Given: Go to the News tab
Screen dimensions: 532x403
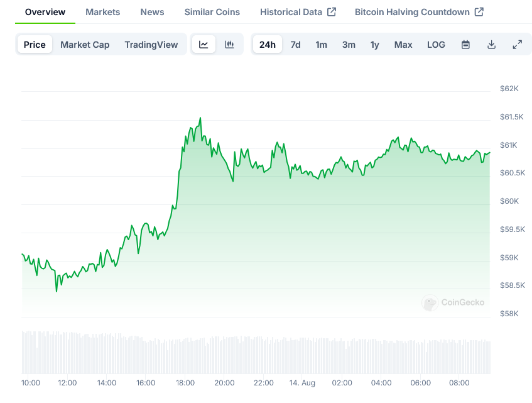Looking at the screenshot, I should click(152, 12).
